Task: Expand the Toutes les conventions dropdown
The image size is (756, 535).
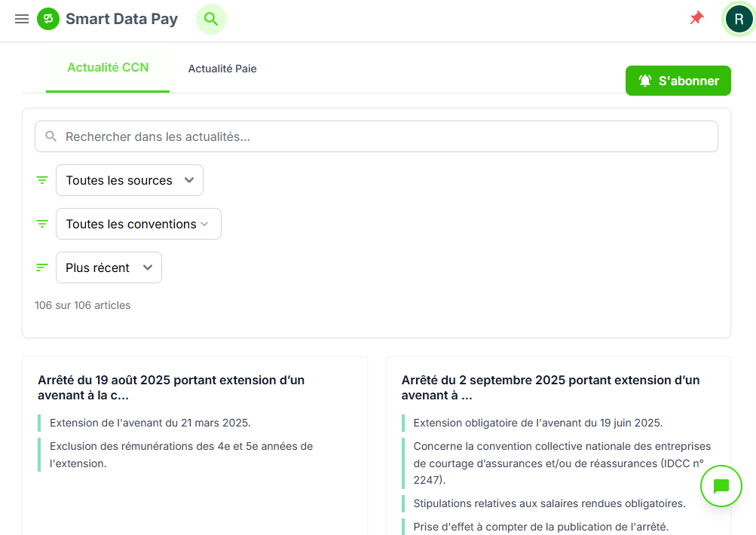Action: click(x=139, y=224)
